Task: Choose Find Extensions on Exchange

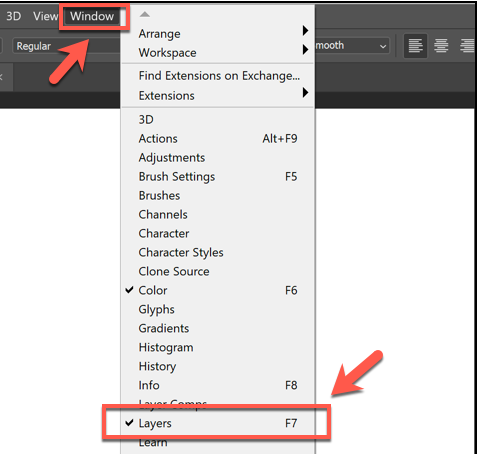Action: coord(218,76)
